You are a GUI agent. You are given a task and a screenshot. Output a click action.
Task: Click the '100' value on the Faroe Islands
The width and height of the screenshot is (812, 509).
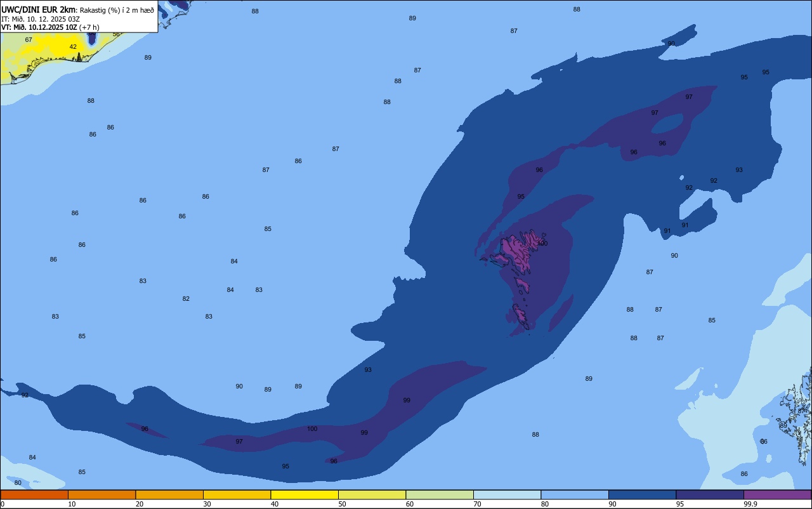(x=542, y=244)
